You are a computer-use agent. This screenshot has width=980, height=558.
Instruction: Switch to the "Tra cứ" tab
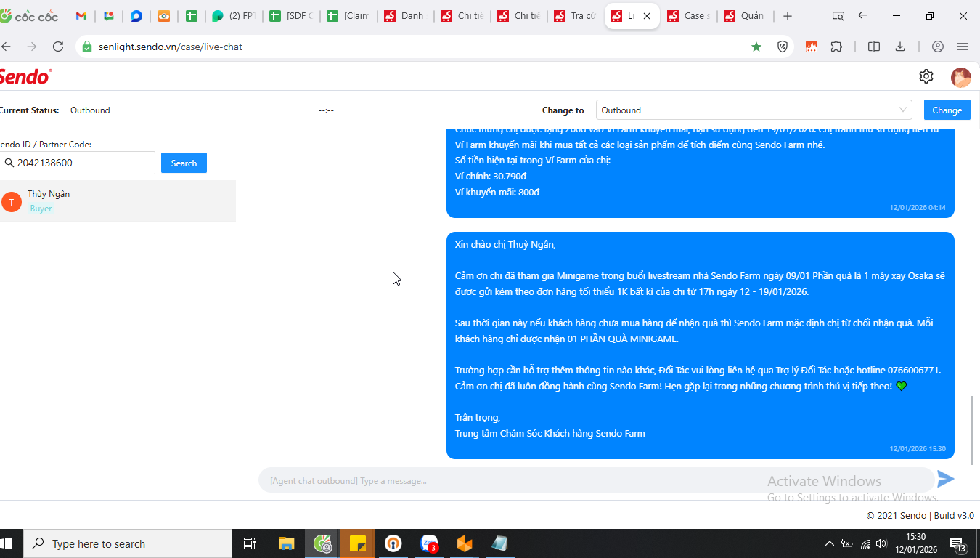pos(575,16)
